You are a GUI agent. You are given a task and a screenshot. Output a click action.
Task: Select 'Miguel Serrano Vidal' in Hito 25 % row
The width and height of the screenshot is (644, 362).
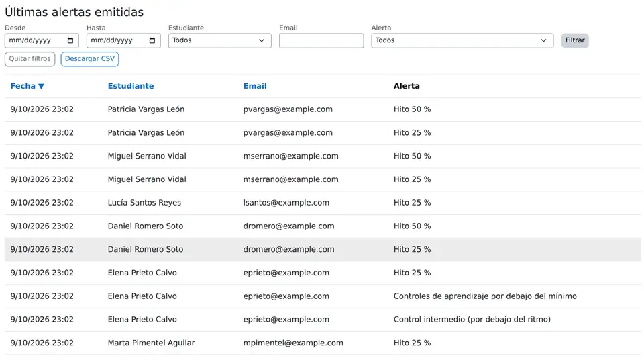[147, 179]
